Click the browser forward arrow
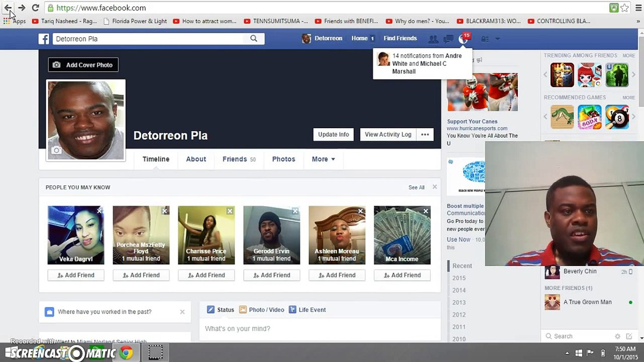This screenshot has width=644, height=362. click(22, 8)
